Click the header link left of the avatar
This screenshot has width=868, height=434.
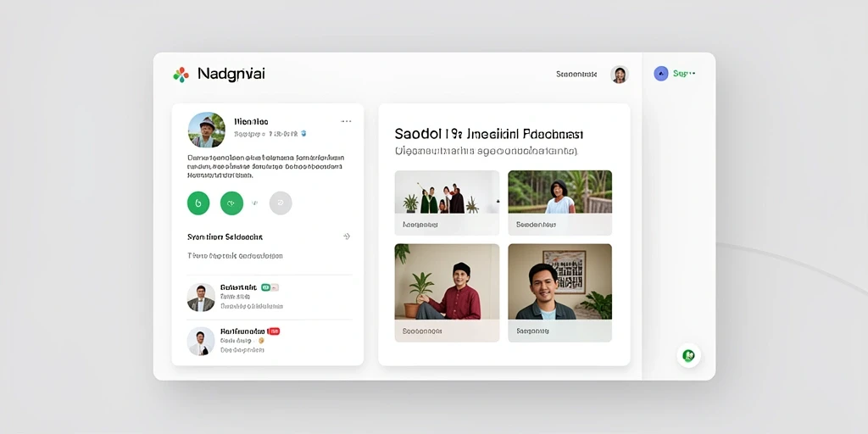pos(576,74)
